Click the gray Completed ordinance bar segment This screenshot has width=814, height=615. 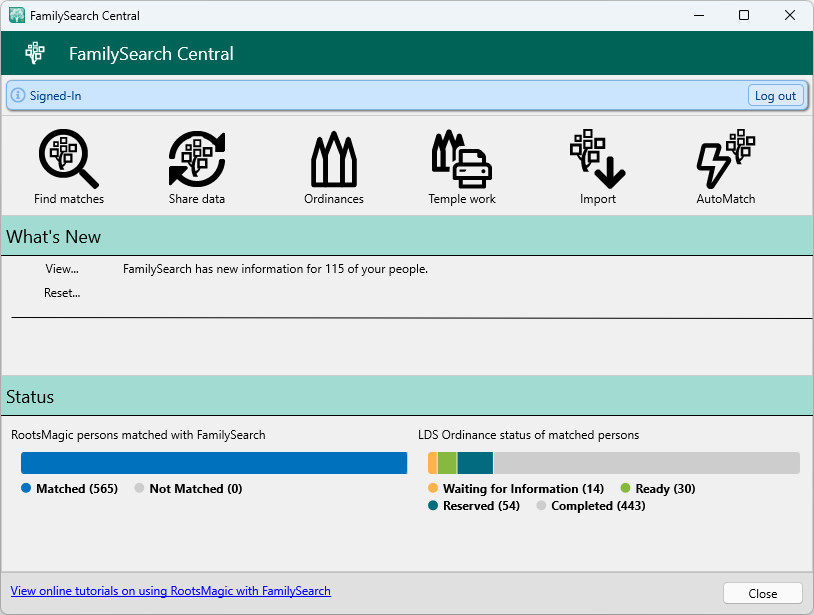pos(645,463)
